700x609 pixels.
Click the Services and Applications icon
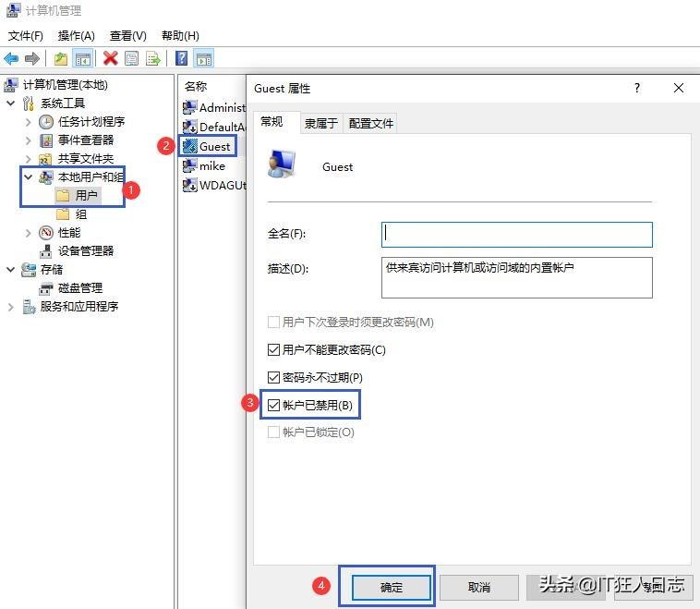click(29, 307)
